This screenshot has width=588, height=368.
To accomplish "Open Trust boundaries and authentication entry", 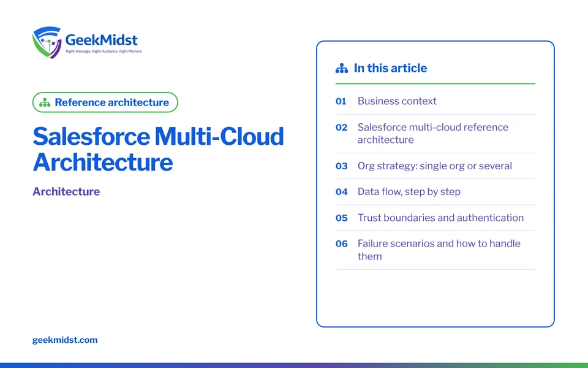I will [435, 218].
